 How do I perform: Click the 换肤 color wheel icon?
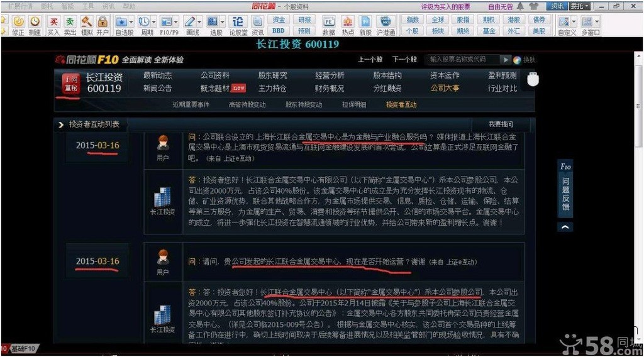(517, 60)
